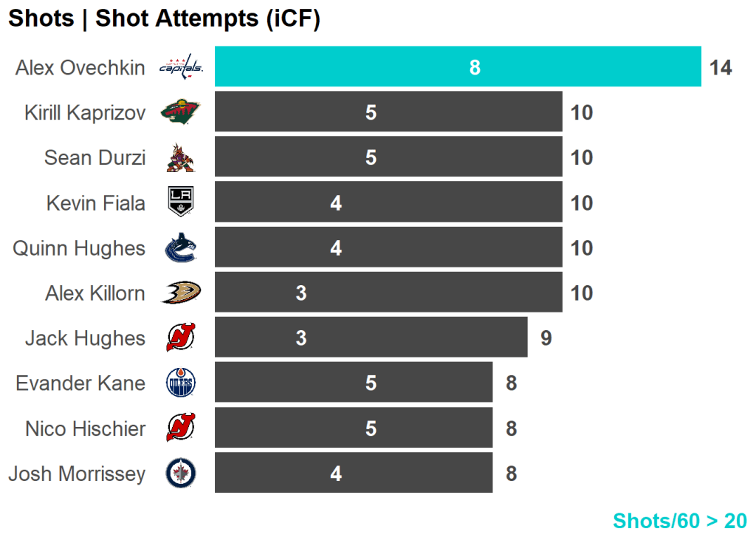Viewport: 756px width, 540px height.
Task: Click the chart title Shots | Shot Attempts
Action: click(164, 19)
